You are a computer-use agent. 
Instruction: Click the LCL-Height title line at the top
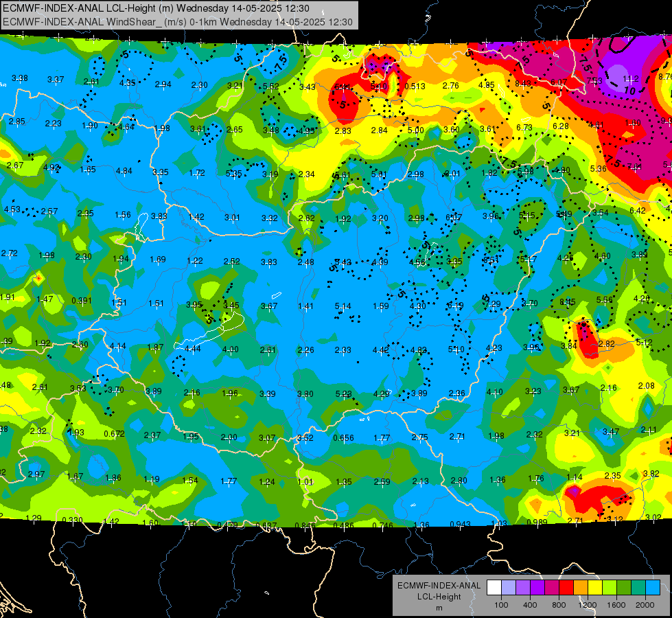[155, 8]
